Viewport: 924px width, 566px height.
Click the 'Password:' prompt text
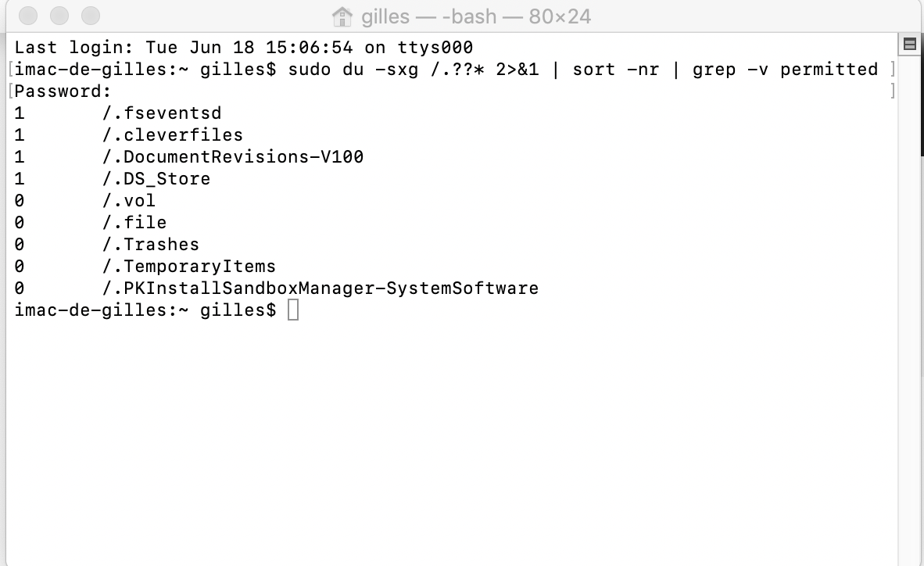(64, 91)
